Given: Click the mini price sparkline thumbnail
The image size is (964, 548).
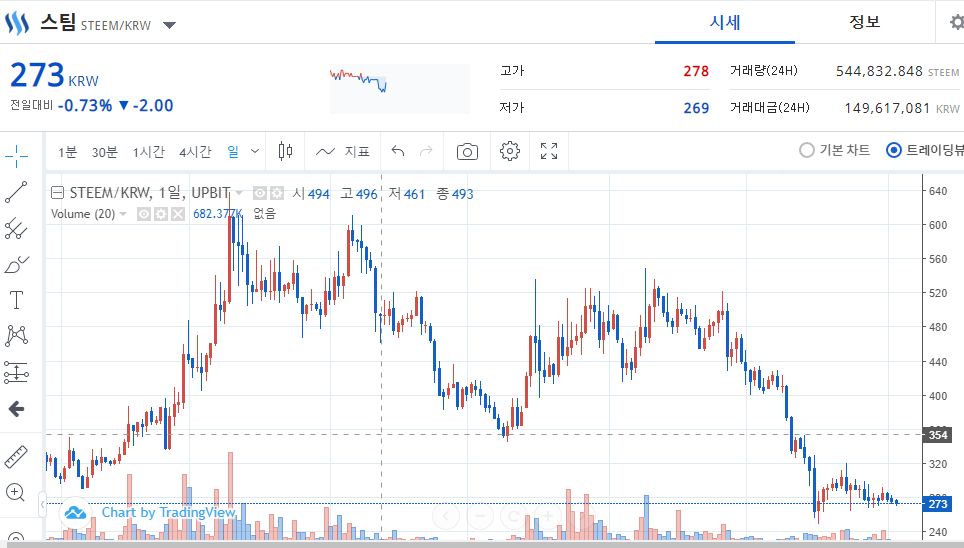Looking at the screenshot, I should 400,89.
